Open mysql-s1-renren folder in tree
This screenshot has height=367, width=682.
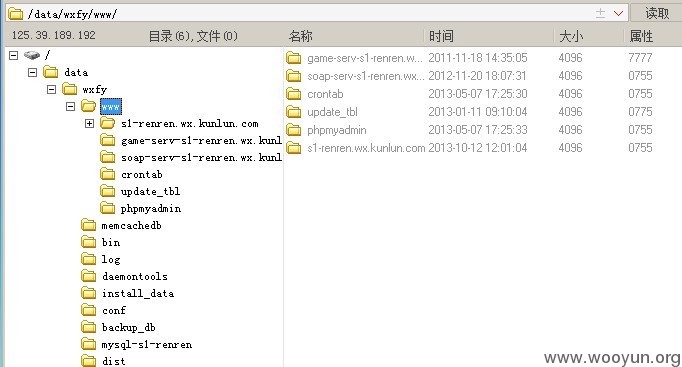click(x=147, y=345)
